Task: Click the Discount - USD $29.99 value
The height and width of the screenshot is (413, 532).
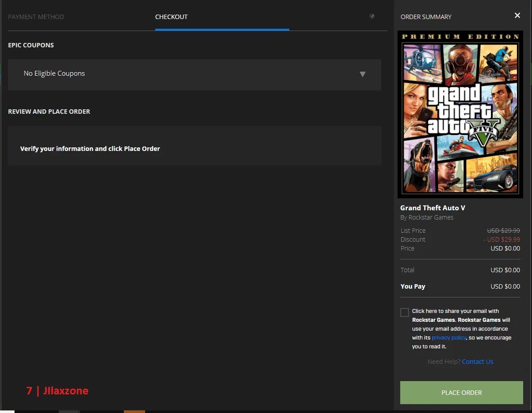Action: coord(502,239)
